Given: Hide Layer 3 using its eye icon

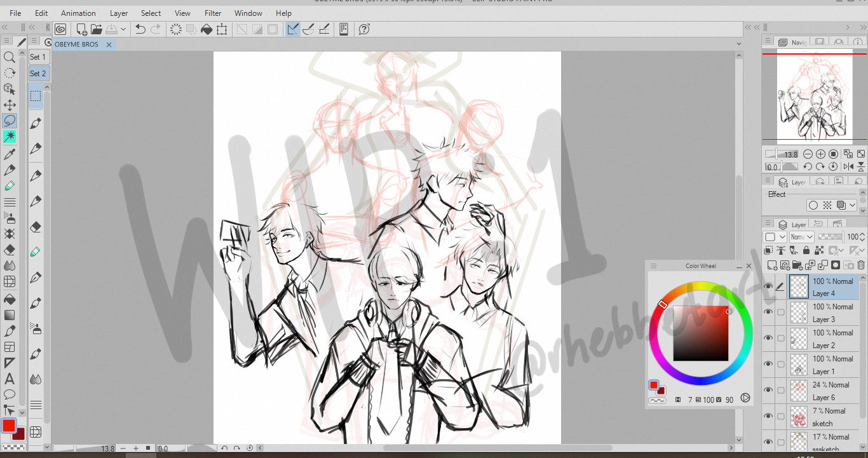Looking at the screenshot, I should tap(768, 313).
